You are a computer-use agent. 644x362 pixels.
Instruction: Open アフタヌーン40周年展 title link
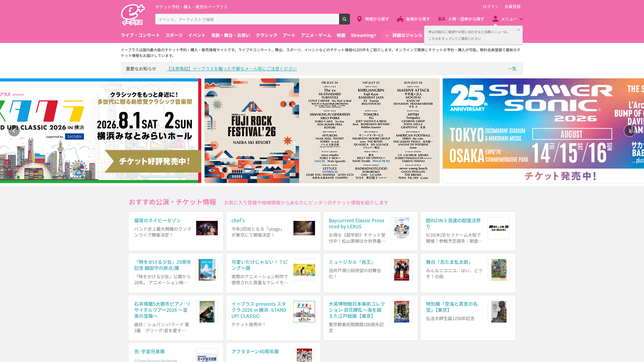tap(255, 351)
